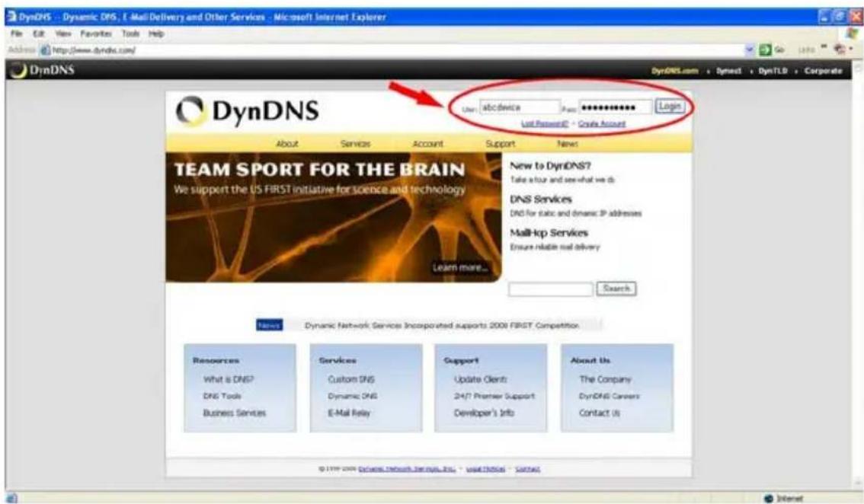Click DynTLD in the top black bar
Image resolution: width=864 pixels, height=504 pixels.
click(x=773, y=71)
